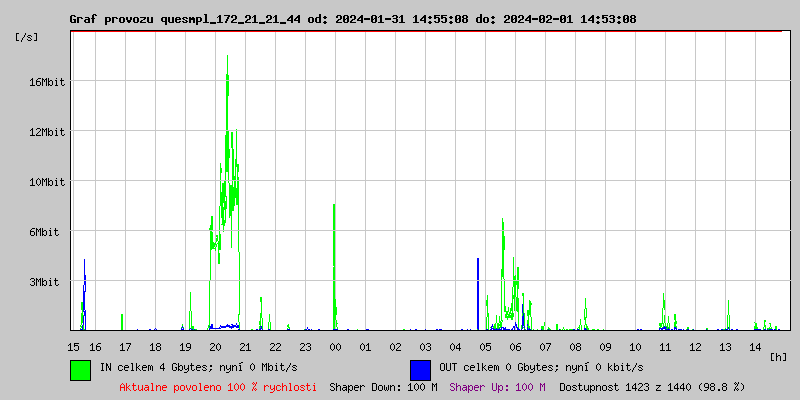Select the purple 'Shaper Up: 100 M' text

(x=497, y=386)
